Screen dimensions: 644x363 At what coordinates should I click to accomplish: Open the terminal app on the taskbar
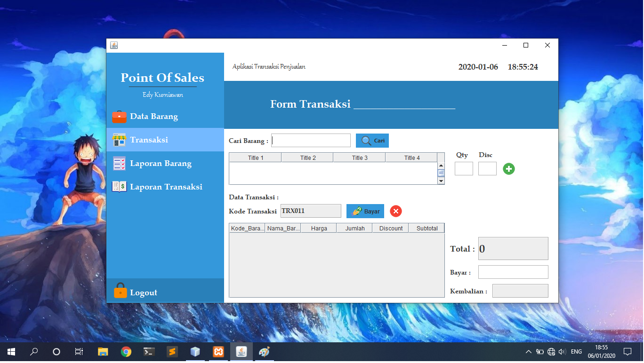pos(149,351)
